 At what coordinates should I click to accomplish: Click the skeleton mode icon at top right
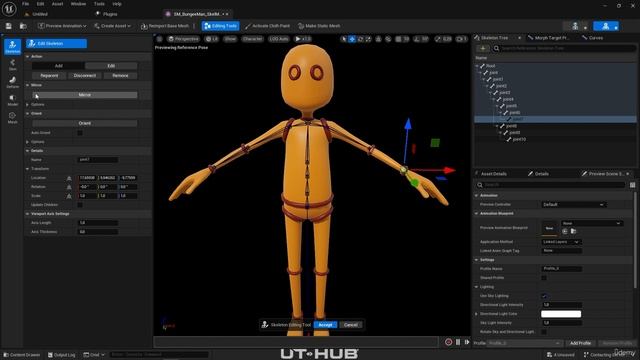click(575, 26)
